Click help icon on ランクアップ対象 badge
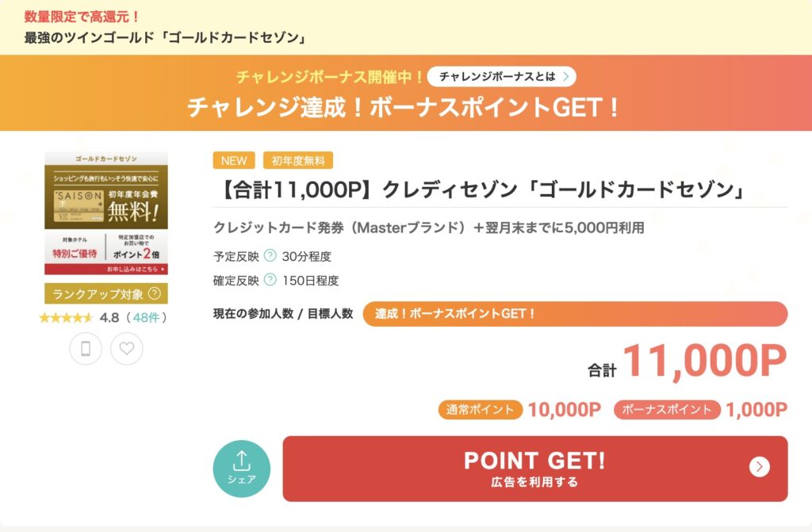Viewport: 812px width, 532px height. (x=154, y=294)
